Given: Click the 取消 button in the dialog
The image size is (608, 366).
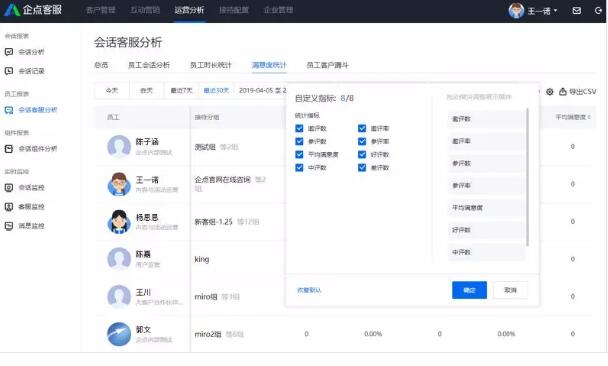Looking at the screenshot, I should (x=510, y=290).
